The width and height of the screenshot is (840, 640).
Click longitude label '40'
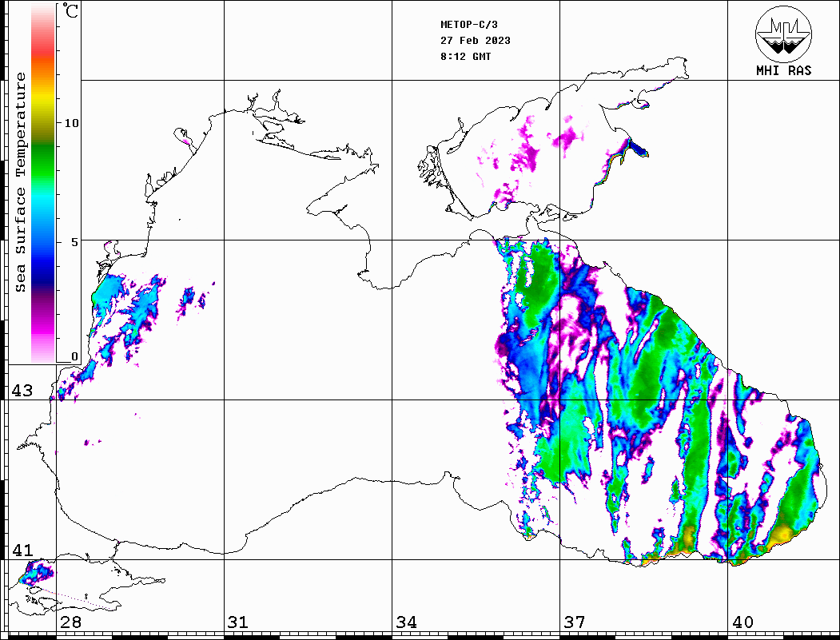[742, 622]
